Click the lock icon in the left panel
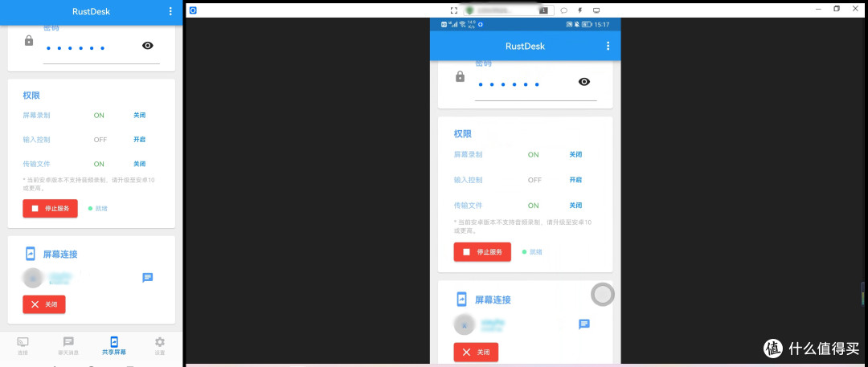Viewport: 868px width, 367px height. 29,40
